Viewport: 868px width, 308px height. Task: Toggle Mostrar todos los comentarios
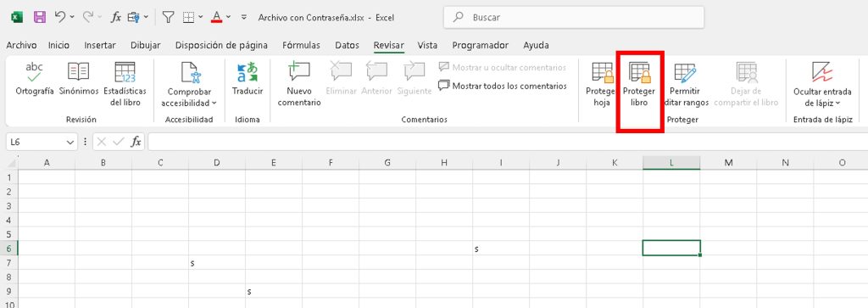(503, 86)
